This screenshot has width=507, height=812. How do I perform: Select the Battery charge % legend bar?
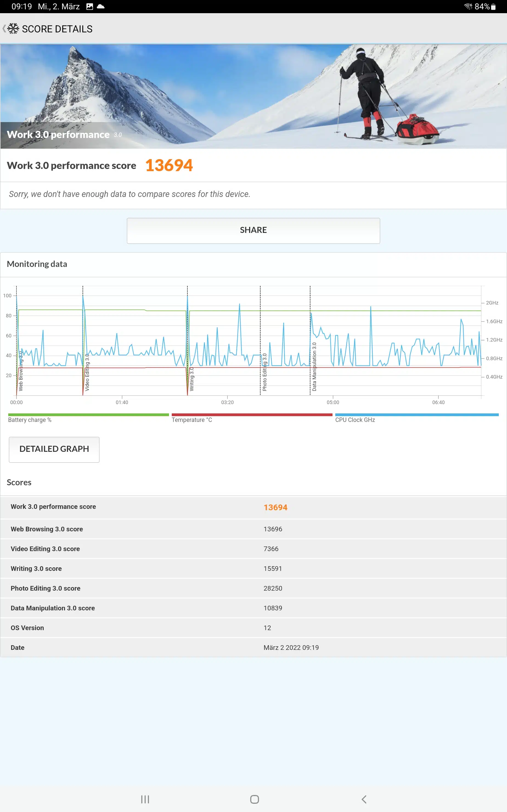point(88,415)
